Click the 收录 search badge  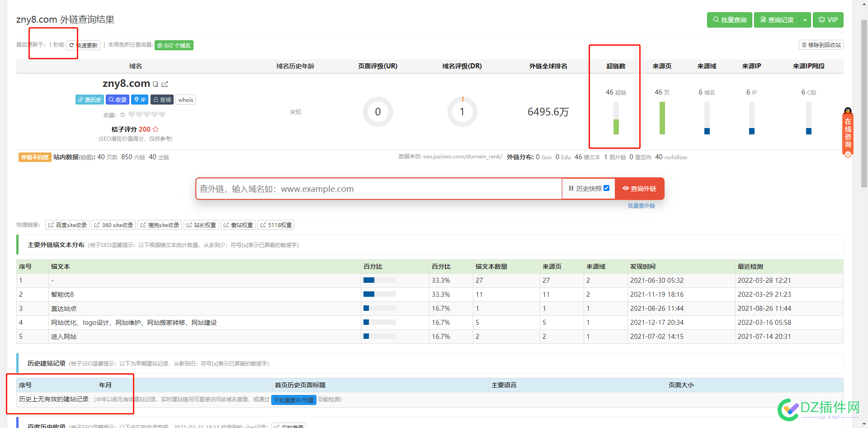118,100
